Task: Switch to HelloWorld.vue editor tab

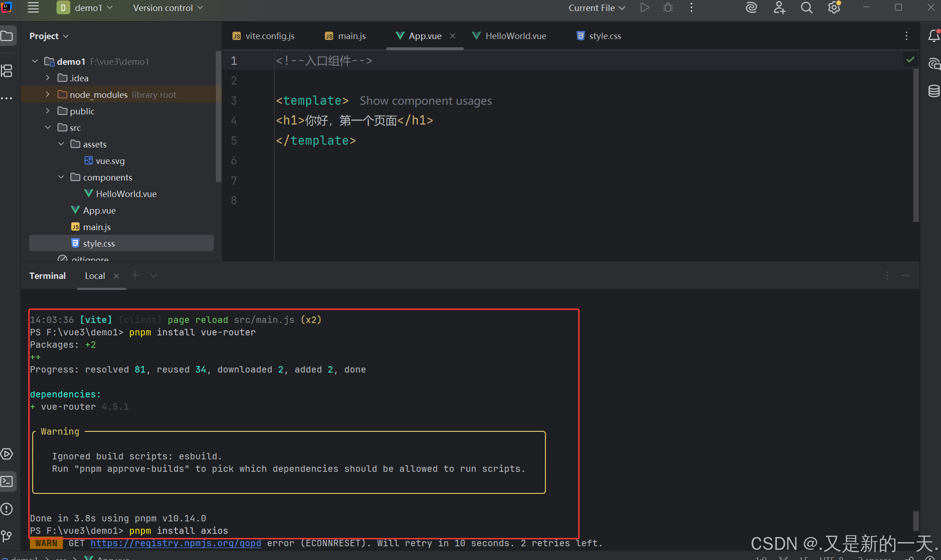Action: [510, 36]
